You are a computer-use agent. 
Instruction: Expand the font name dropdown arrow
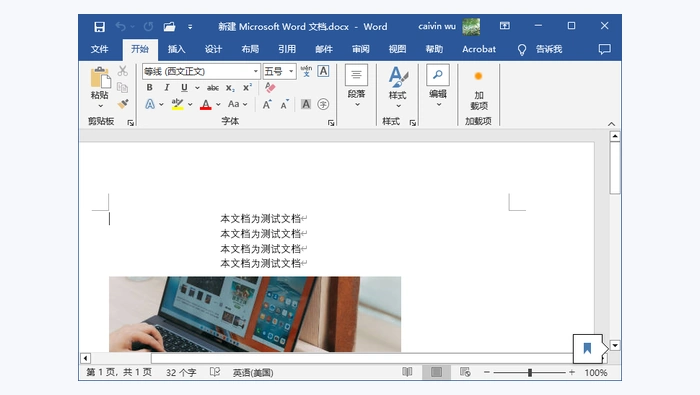click(x=256, y=71)
